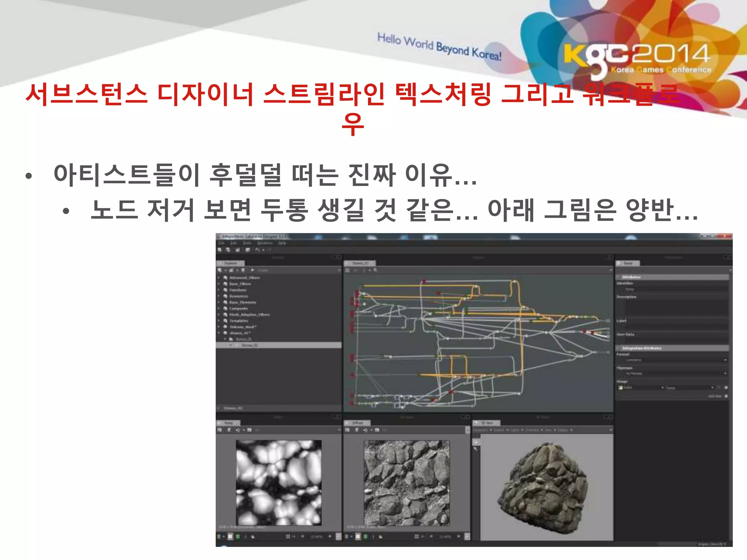
Task: Click the bump map preview image
Action: point(279,483)
